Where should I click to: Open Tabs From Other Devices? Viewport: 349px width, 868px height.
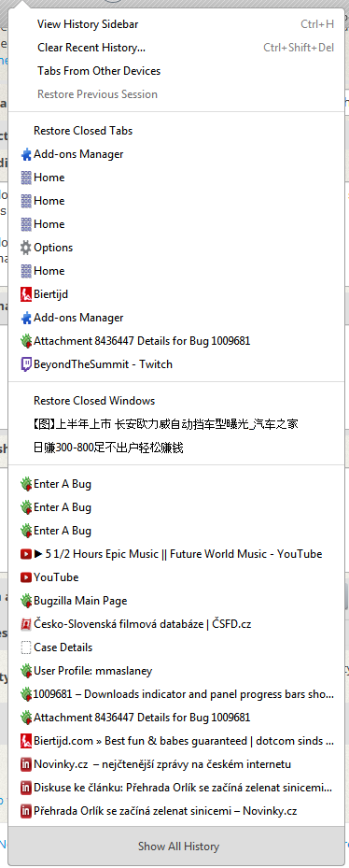[175, 71]
